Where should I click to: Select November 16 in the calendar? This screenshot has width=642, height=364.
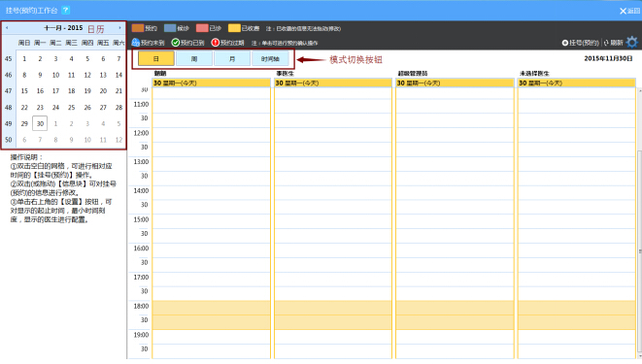coord(40,91)
